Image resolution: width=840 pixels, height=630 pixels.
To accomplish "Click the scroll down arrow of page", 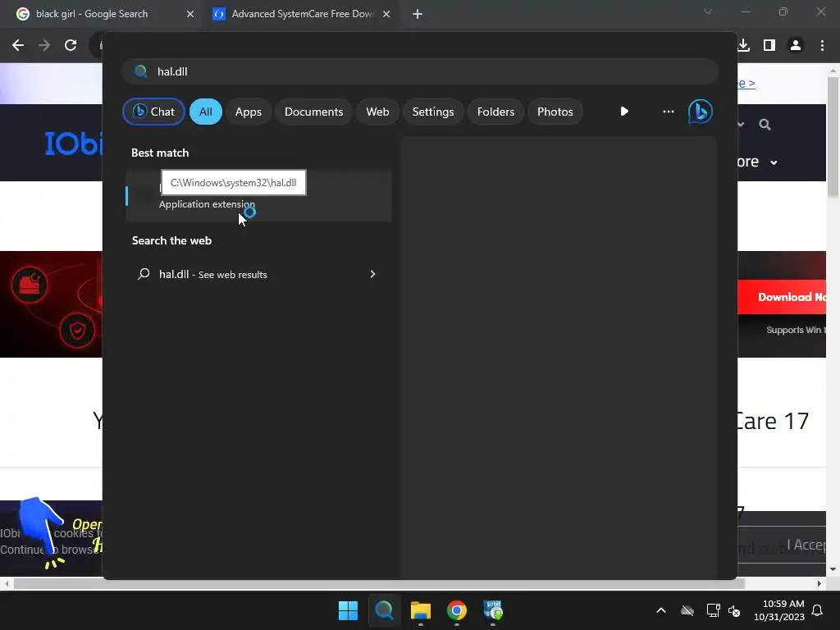I will 833,569.
